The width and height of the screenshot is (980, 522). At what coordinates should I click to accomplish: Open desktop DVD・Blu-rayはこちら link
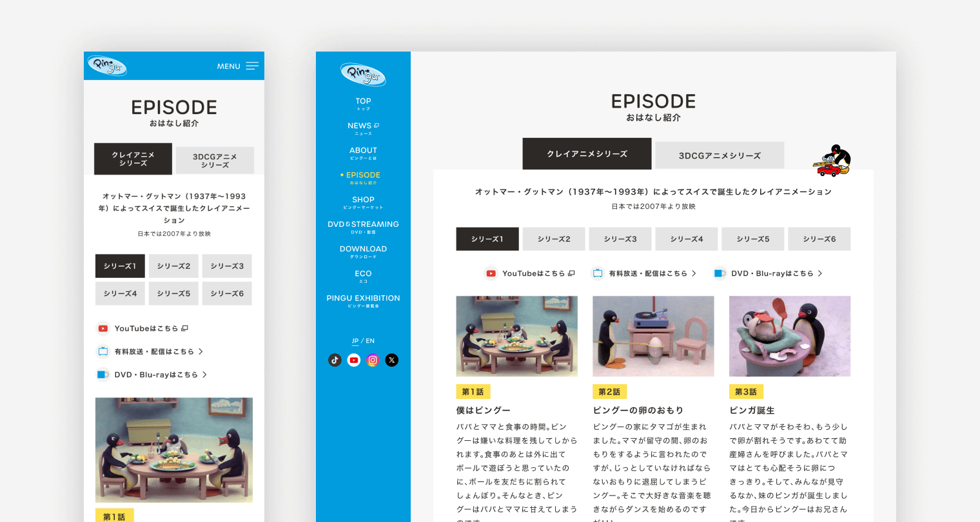(768, 273)
